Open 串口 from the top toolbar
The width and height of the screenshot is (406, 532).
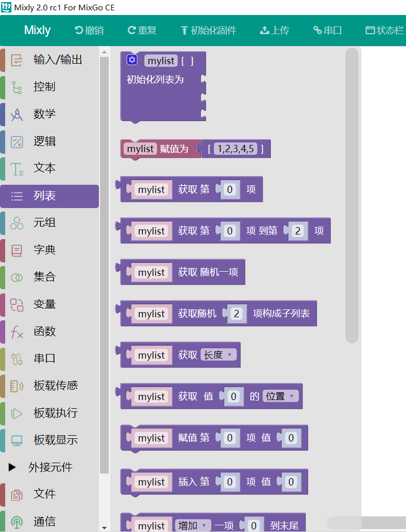(327, 31)
